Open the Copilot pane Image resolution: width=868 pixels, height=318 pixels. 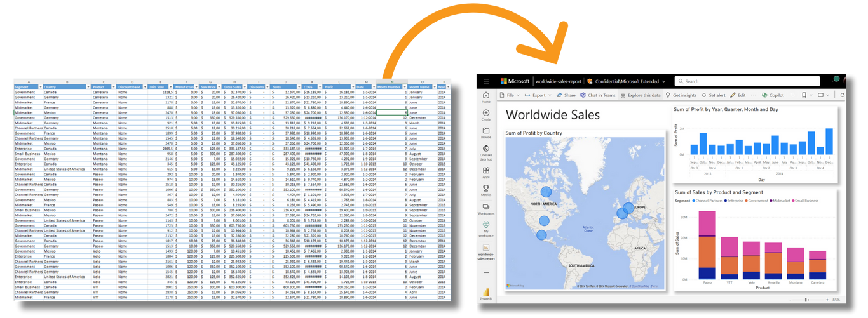pyautogui.click(x=773, y=95)
